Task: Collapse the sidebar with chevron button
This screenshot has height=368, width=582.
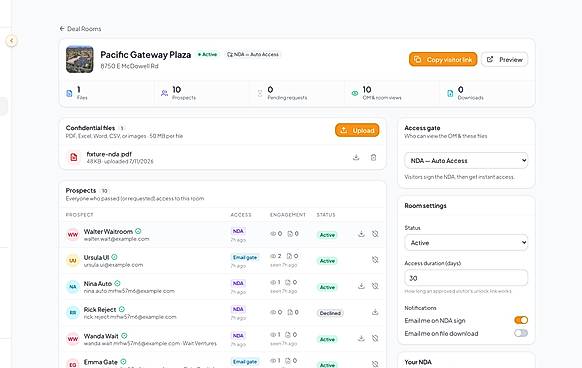Action: (12, 40)
